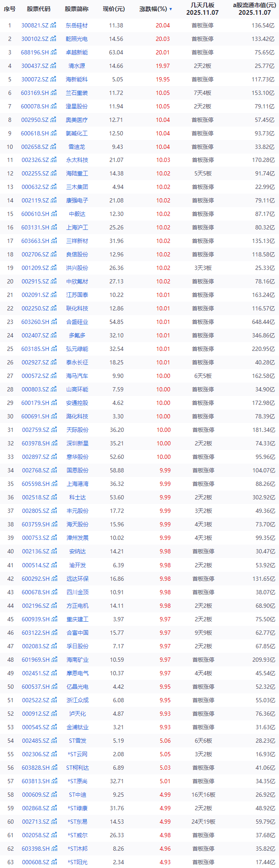Click the chart icon beside 603122.SH
Viewport: 279px width, 868px height.
coord(54,633)
